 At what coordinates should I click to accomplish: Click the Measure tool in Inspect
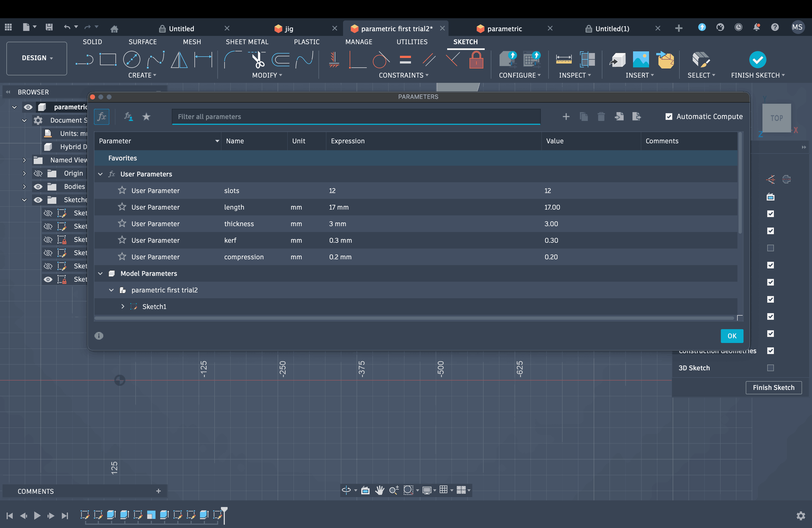(563, 60)
